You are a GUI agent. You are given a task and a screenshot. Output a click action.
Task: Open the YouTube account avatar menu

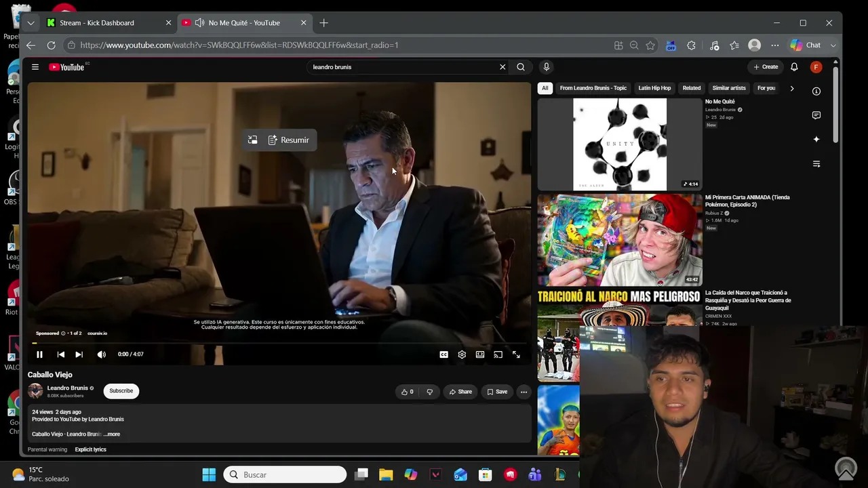(x=816, y=67)
